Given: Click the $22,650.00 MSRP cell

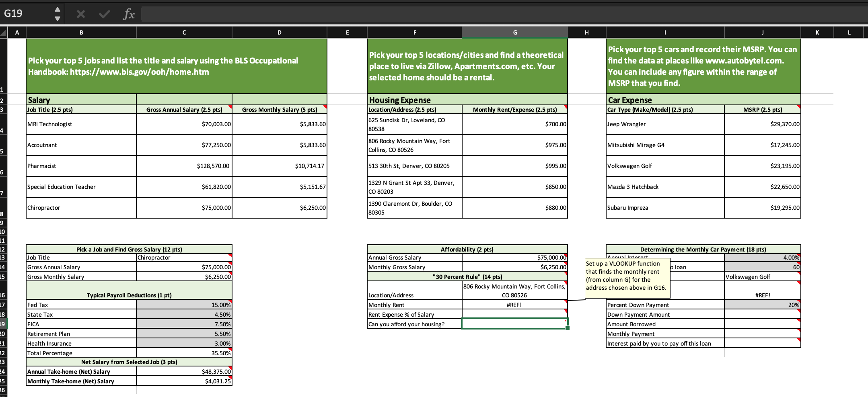Looking at the screenshot, I should 763,187.
